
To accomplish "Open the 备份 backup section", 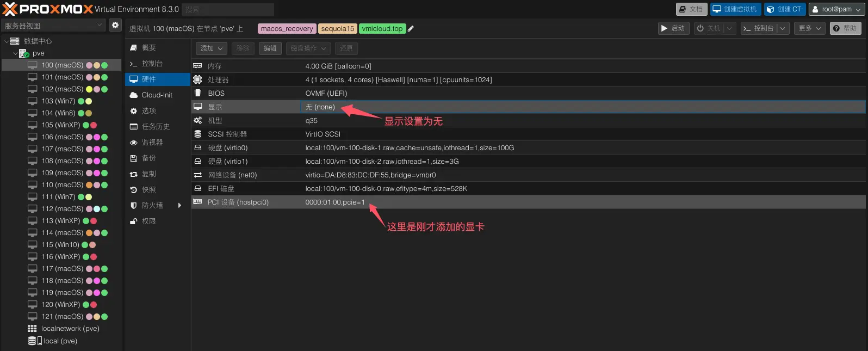I will pyautogui.click(x=158, y=158).
